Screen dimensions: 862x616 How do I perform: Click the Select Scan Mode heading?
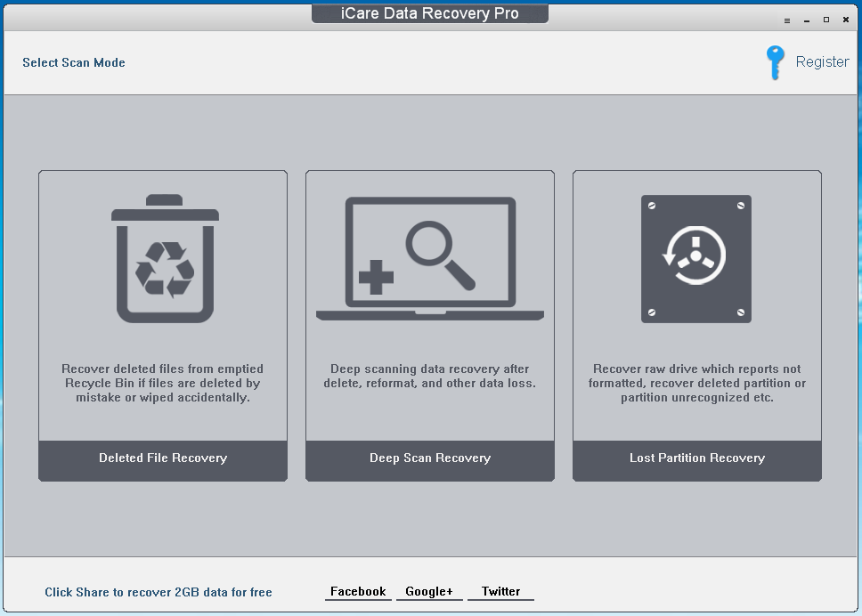74,62
